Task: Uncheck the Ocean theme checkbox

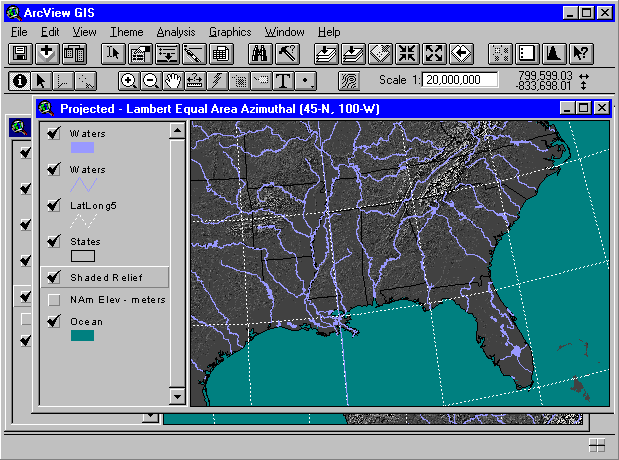Action: coord(54,321)
